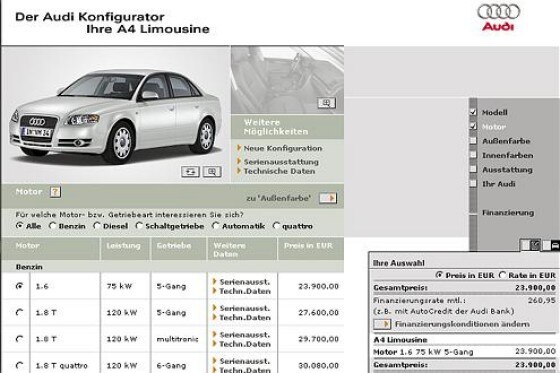Viewport: 560px width, 373px height.
Task: Show Preis in EUR in Ihre Auswahl
Action: (x=439, y=275)
